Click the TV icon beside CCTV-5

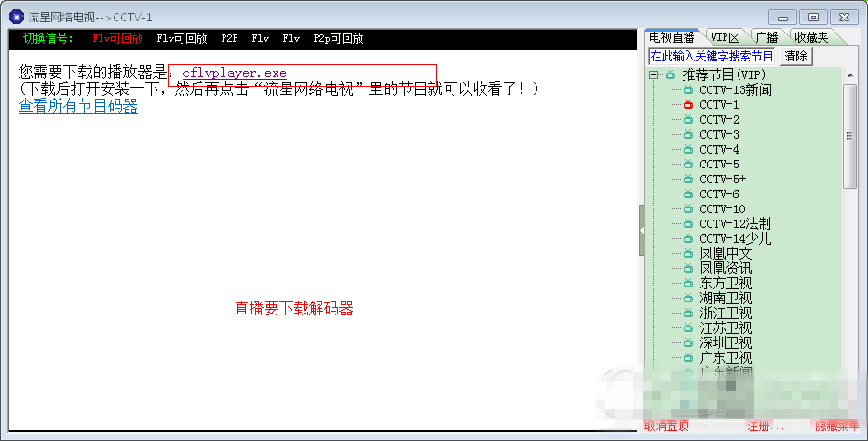coord(688,165)
